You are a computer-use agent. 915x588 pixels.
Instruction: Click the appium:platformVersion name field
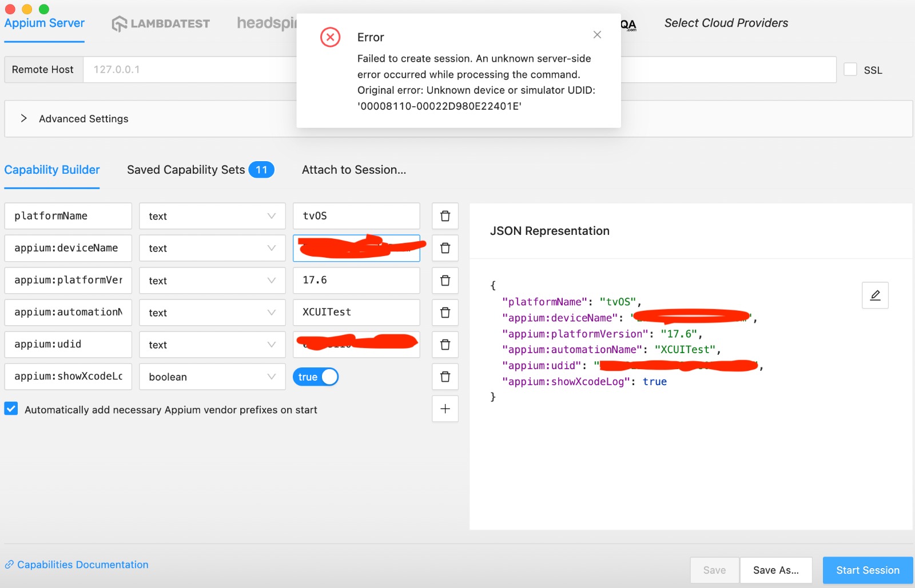(x=68, y=281)
